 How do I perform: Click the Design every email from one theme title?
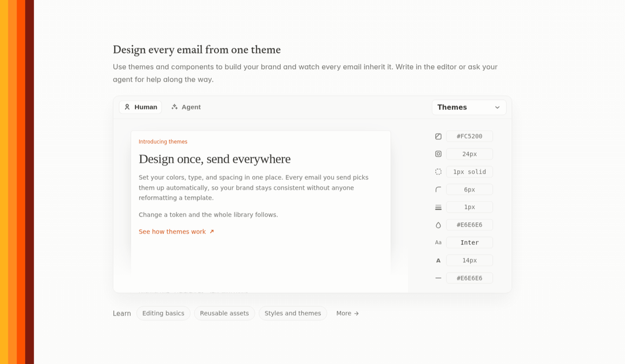[197, 50]
